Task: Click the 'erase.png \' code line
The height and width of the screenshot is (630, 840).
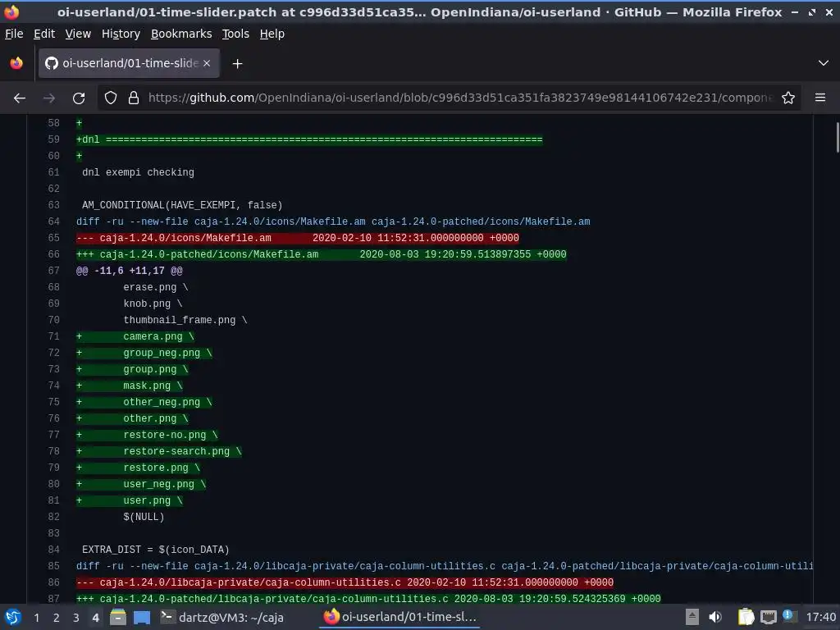Action: pyautogui.click(x=156, y=287)
